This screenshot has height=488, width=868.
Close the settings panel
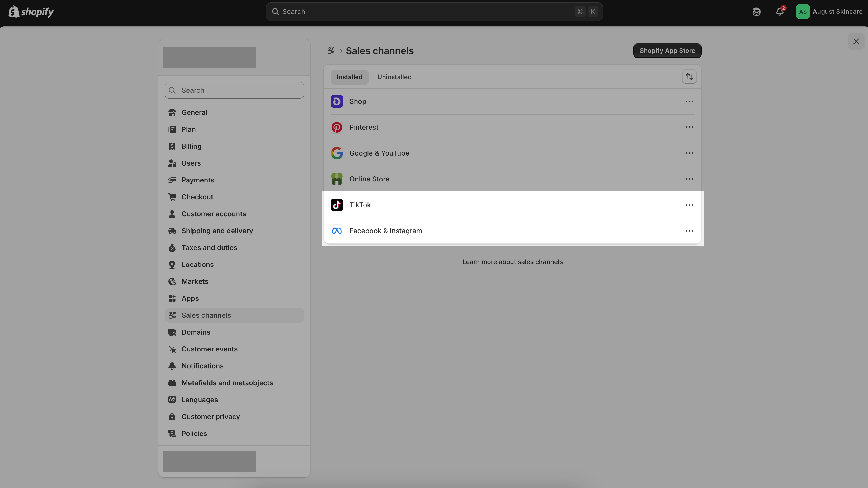856,41
